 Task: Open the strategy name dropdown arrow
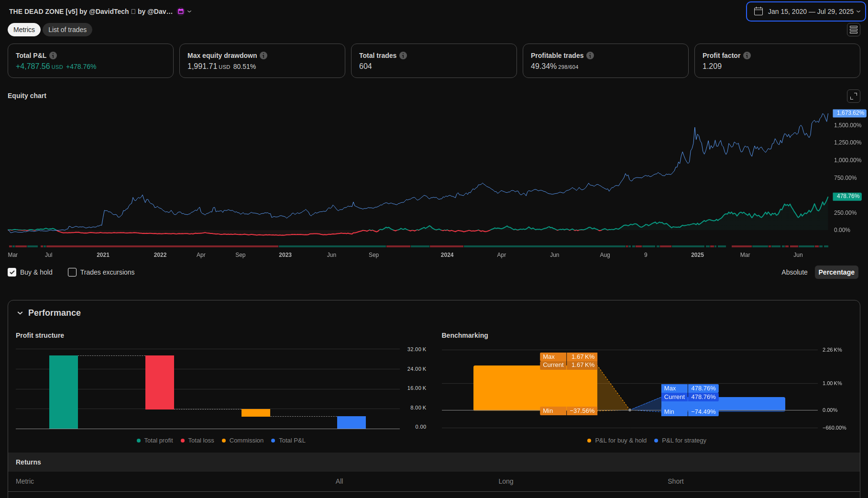pos(189,11)
